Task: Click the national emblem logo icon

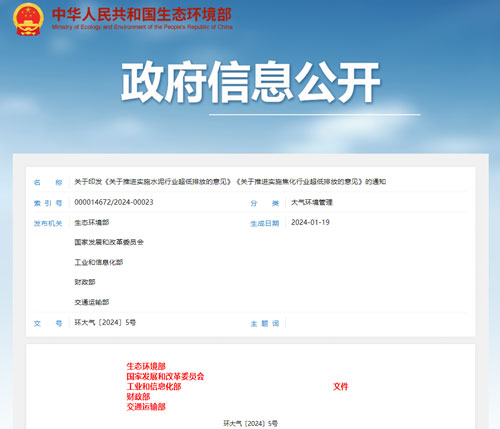Action: [x=28, y=19]
